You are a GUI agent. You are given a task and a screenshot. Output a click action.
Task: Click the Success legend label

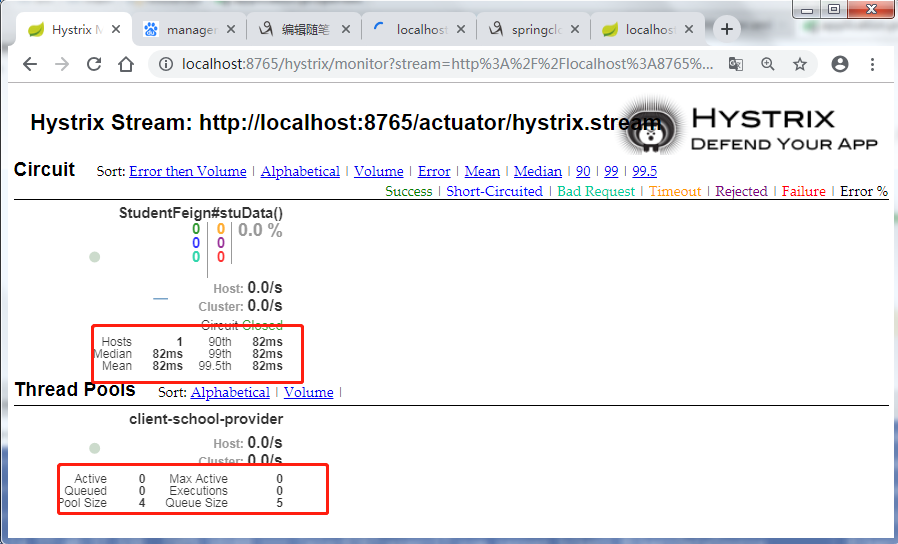pyautogui.click(x=409, y=191)
